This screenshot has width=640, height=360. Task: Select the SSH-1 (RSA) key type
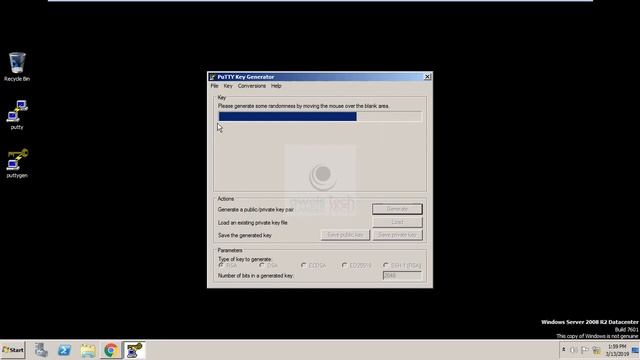click(402, 265)
